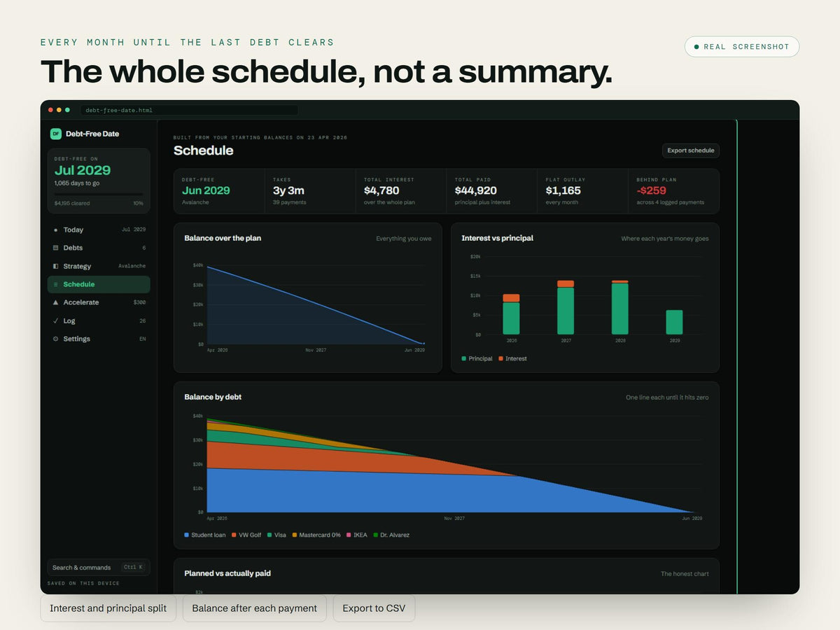Toggle the Mastercard 0% legend entry
The height and width of the screenshot is (630, 840).
click(316, 535)
